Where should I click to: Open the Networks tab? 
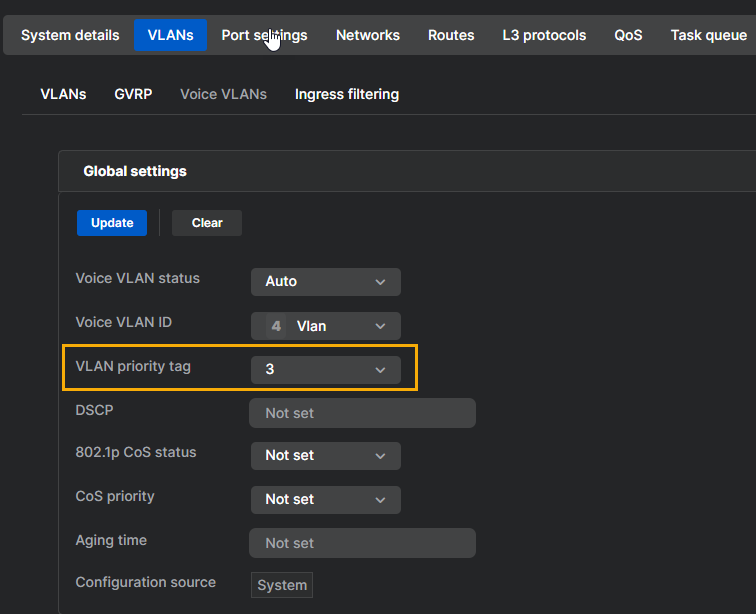(x=367, y=35)
